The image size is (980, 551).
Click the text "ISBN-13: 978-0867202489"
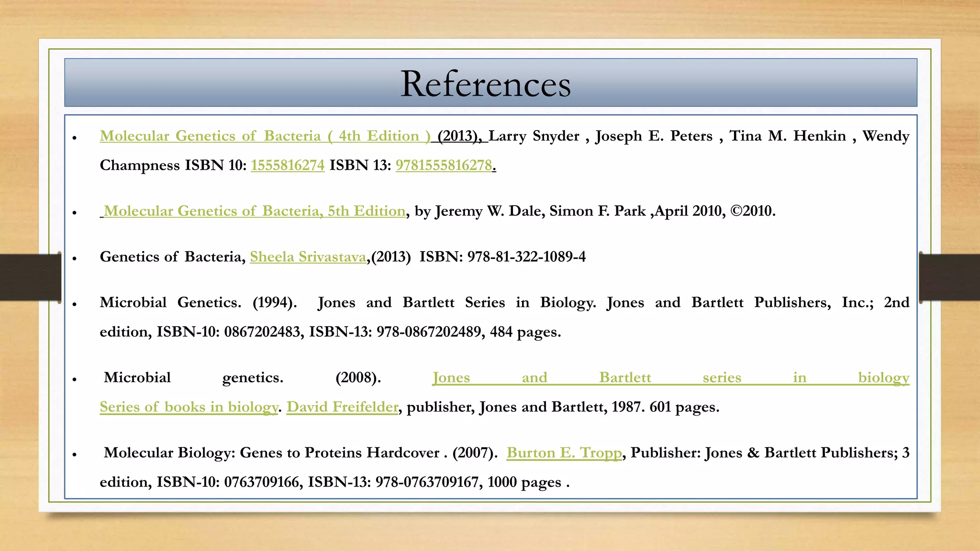[x=395, y=331]
